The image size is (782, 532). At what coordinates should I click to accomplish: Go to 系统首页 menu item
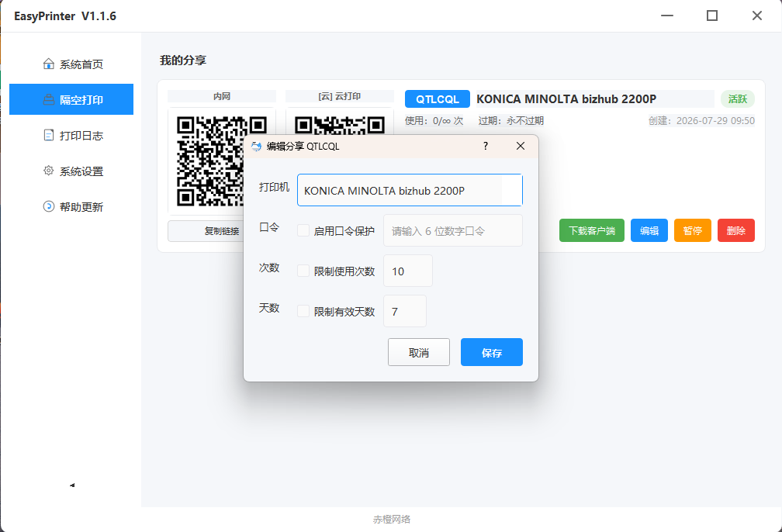click(x=71, y=64)
